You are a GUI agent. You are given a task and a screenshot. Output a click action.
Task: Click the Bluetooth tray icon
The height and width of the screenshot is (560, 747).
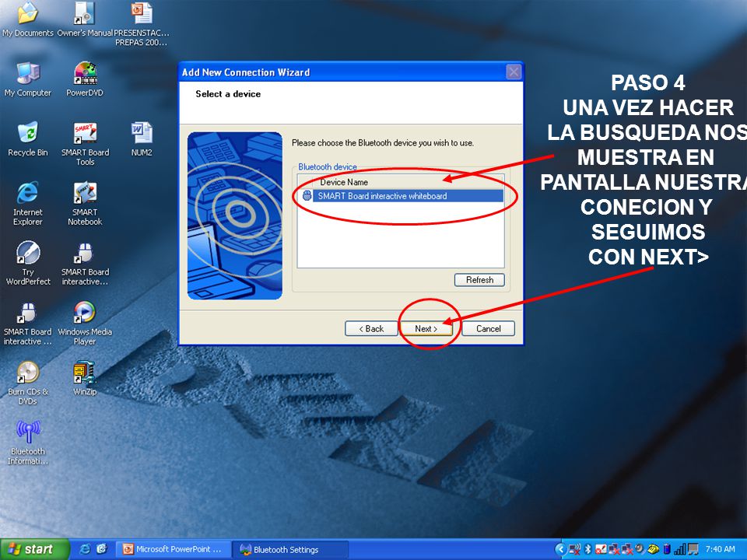click(x=588, y=550)
